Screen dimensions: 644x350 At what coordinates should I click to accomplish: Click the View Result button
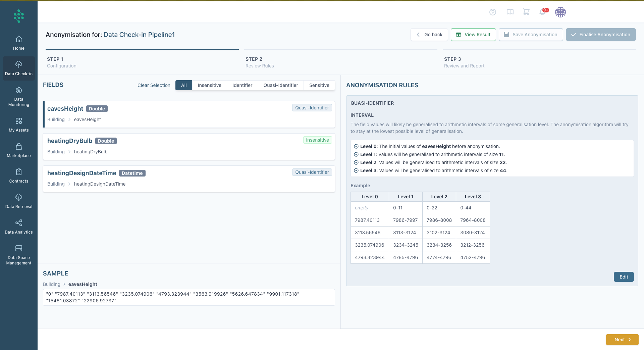(473, 35)
